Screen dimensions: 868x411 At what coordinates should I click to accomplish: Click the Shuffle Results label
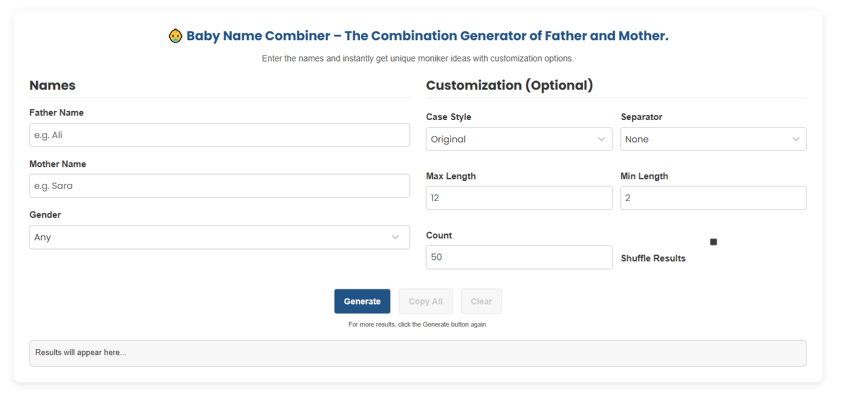click(x=653, y=258)
